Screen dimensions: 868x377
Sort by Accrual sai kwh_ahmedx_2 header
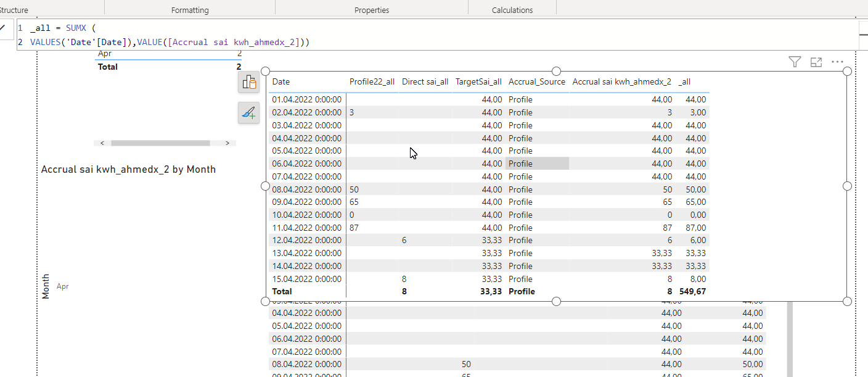(x=622, y=81)
